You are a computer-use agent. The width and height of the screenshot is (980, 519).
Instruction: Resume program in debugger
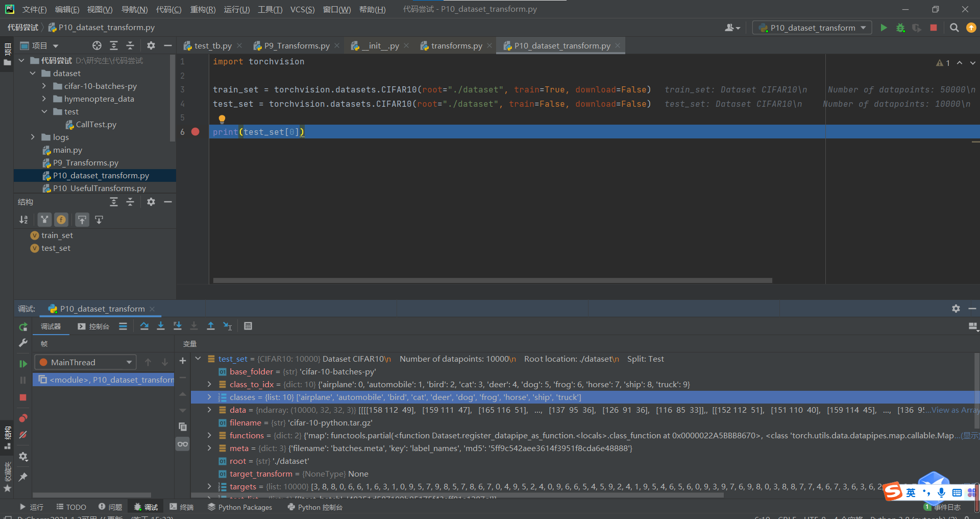[23, 364]
